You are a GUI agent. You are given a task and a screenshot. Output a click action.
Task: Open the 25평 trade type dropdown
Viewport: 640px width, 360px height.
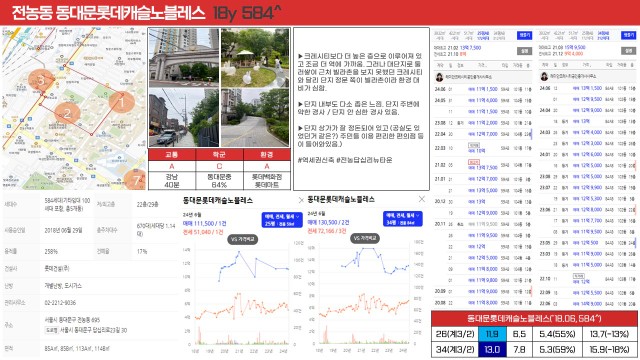282,220
